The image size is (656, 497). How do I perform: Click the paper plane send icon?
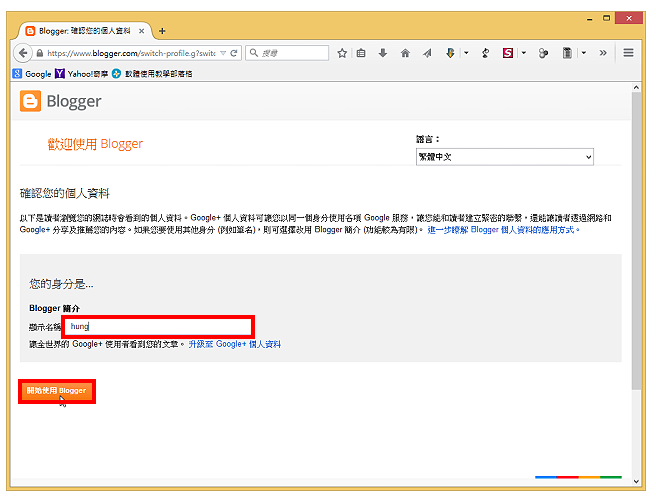point(427,53)
